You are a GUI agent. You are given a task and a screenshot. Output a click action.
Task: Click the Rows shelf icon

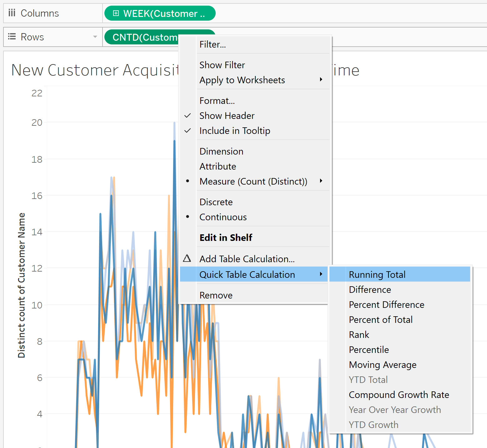click(12, 37)
